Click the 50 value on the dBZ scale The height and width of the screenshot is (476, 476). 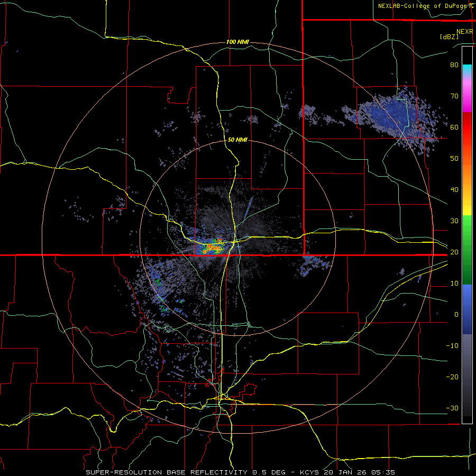pyautogui.click(x=454, y=159)
